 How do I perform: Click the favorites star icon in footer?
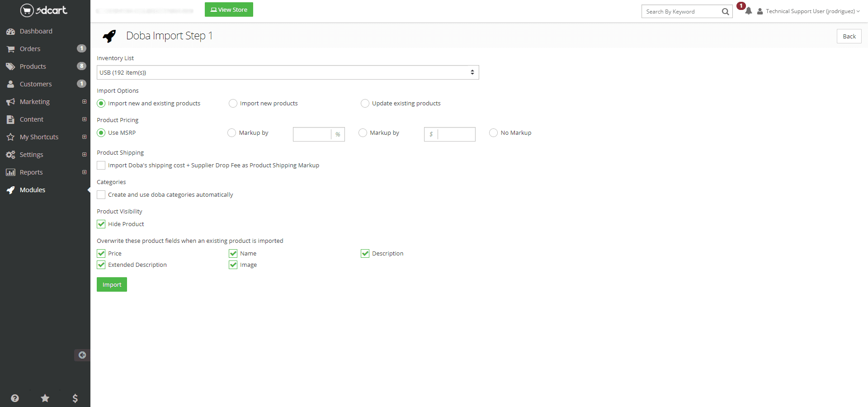(x=45, y=398)
